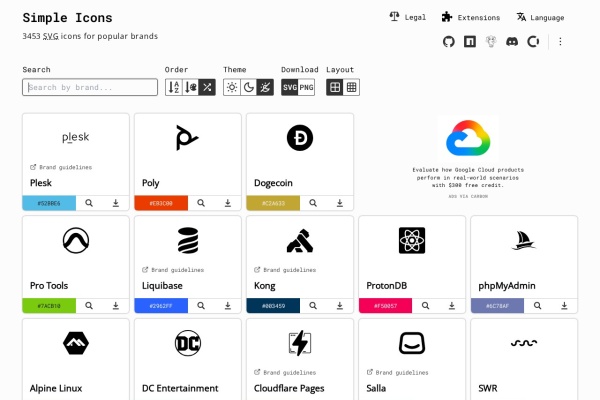Sort icons by color
600x400 pixels.
tap(191, 87)
